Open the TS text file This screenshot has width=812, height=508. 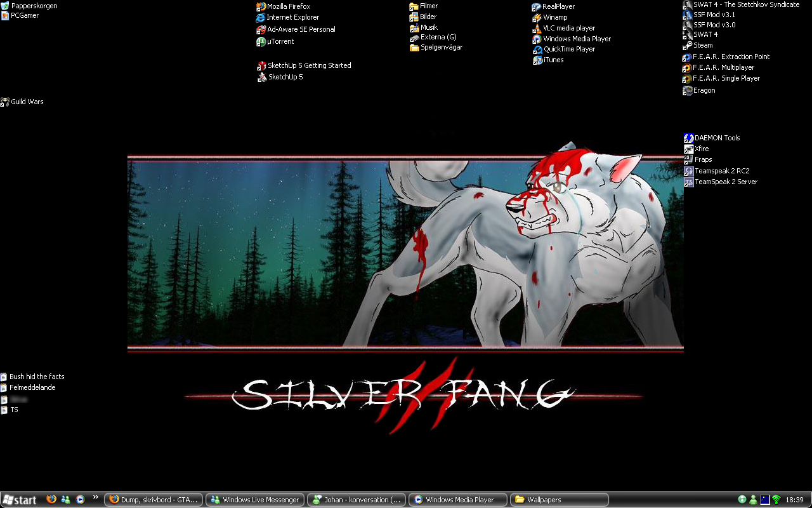click(x=10, y=410)
